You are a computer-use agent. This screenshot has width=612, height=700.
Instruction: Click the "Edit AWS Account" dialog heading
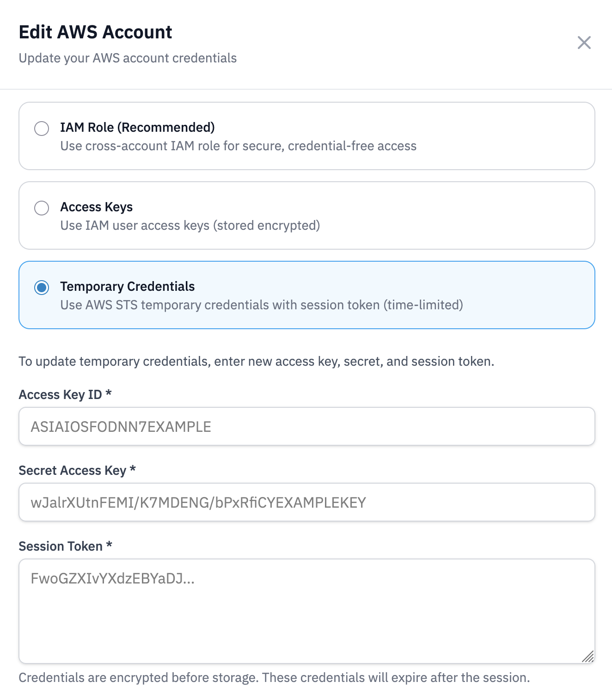(95, 32)
